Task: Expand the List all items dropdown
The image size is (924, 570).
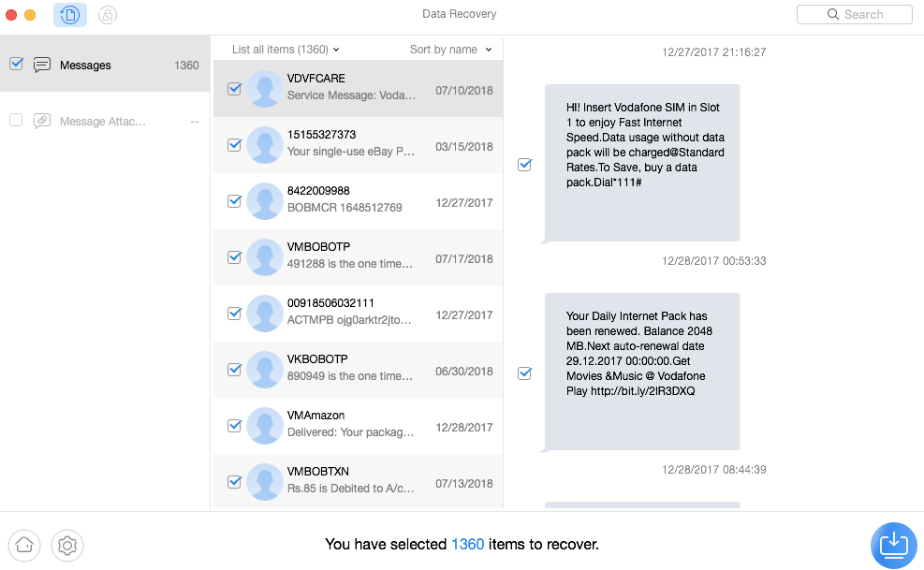Action: pos(286,50)
